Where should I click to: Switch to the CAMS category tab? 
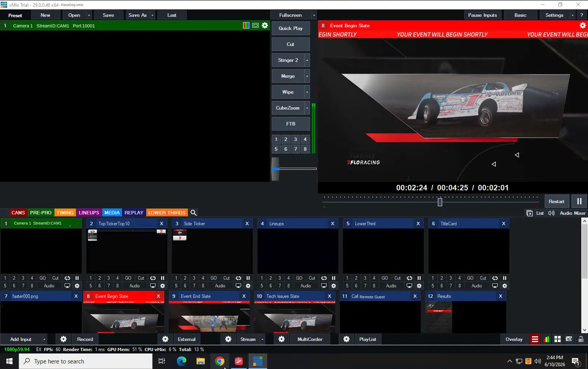pos(18,213)
